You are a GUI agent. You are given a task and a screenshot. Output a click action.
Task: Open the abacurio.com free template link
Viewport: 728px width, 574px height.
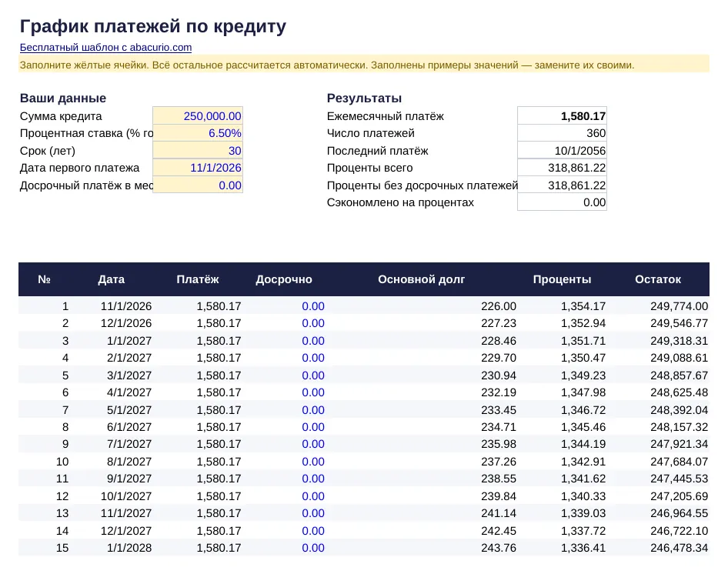(105, 48)
